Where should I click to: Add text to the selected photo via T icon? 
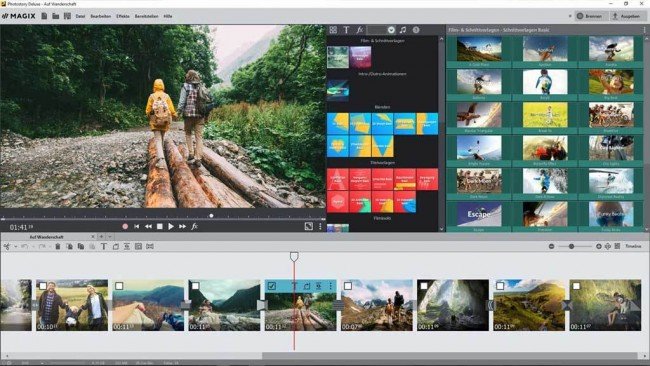pos(294,286)
